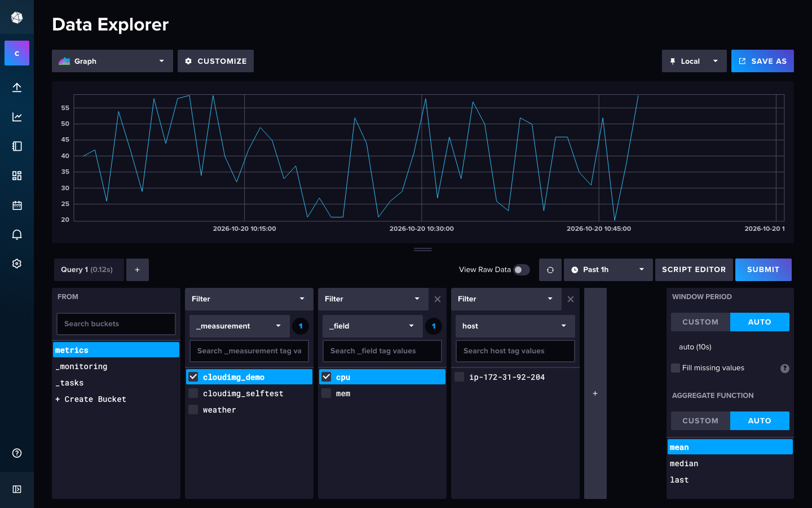Open Help question mark icon in sidebar
This screenshot has width=812, height=508.
[x=17, y=453]
